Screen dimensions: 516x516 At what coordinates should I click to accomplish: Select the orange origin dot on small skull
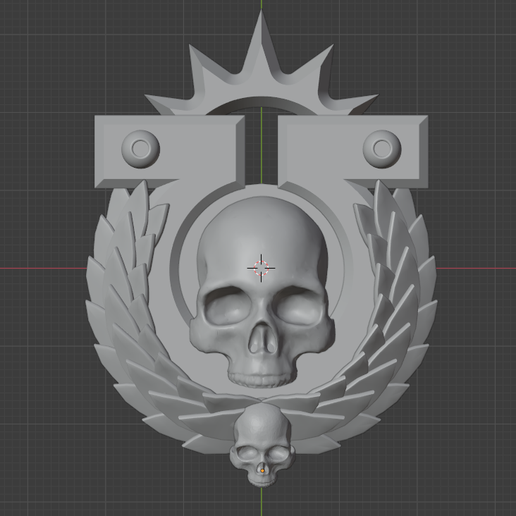click(x=263, y=470)
